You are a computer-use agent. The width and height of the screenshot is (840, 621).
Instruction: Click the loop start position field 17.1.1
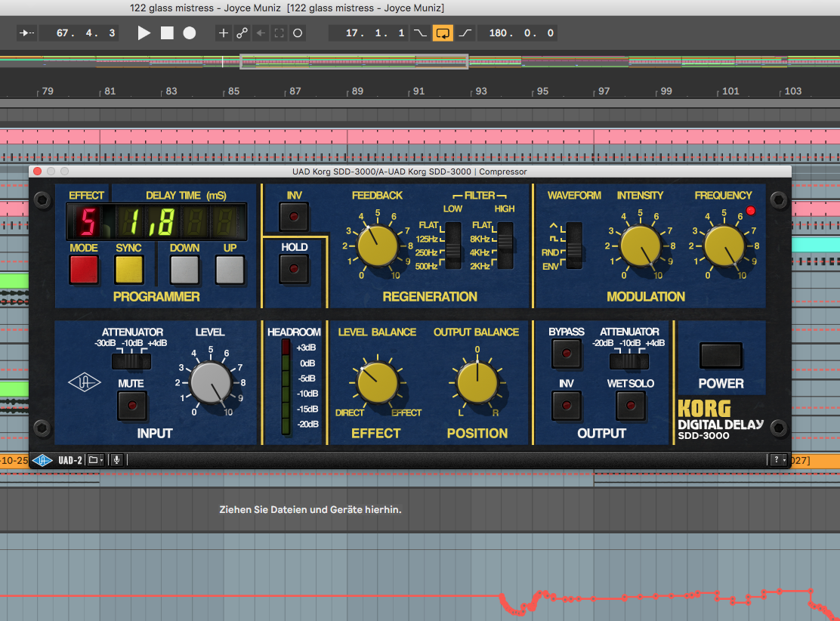pyautogui.click(x=375, y=33)
